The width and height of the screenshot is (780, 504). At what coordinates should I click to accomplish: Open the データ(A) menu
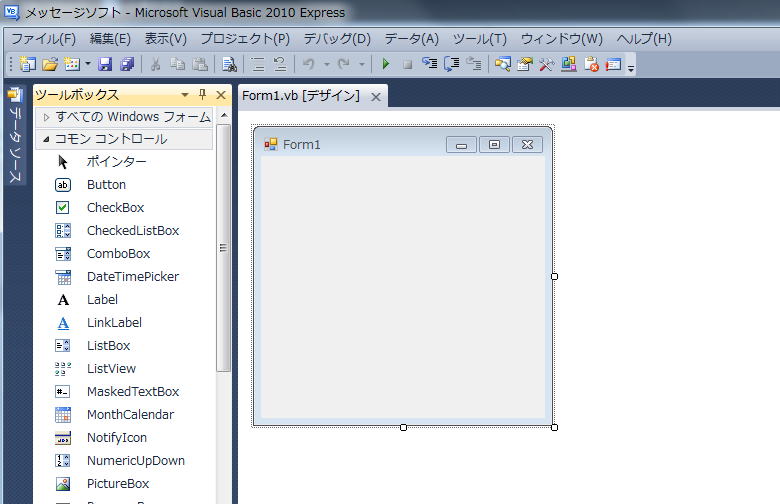coord(411,38)
